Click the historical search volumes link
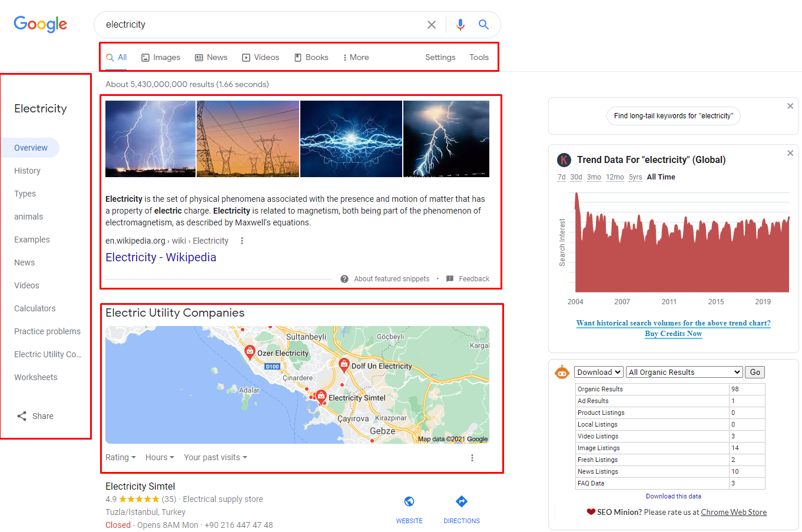The image size is (802, 532). coord(674,323)
